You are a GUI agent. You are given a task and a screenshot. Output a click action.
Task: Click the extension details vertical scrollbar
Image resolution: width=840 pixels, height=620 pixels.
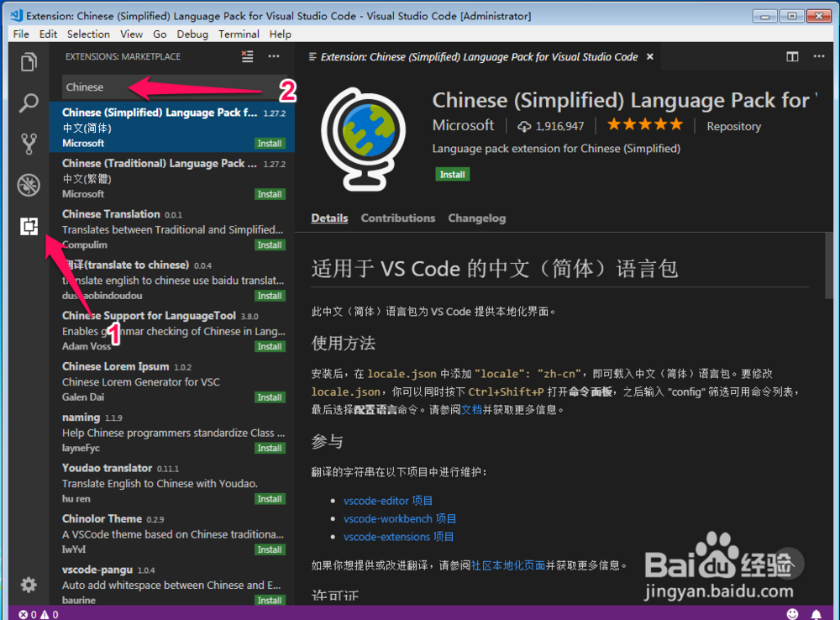point(829,265)
